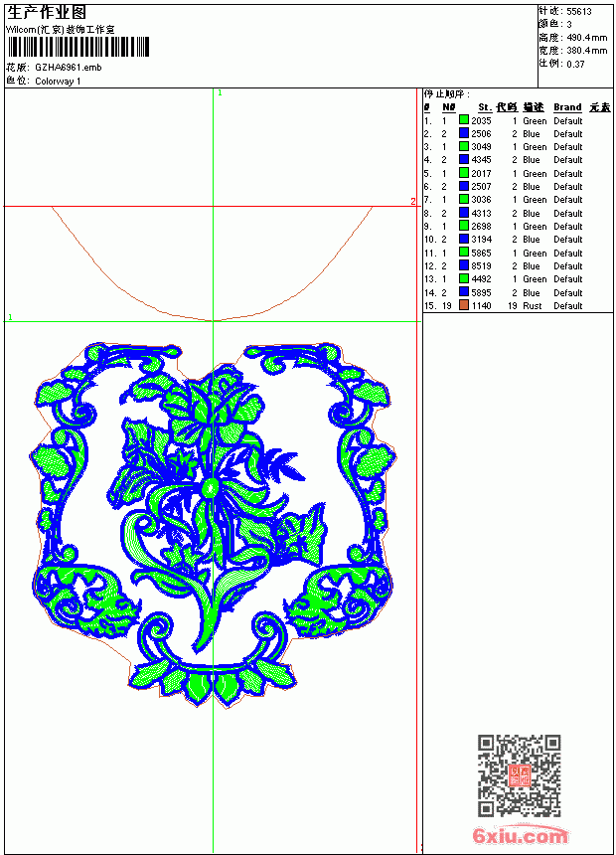The height and width of the screenshot is (855, 616).
Task: Select the GZHA6961.emb file name text
Action: click(69, 68)
